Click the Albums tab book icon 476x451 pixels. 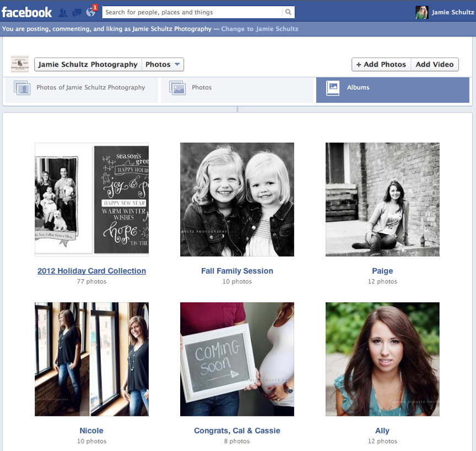click(x=333, y=88)
